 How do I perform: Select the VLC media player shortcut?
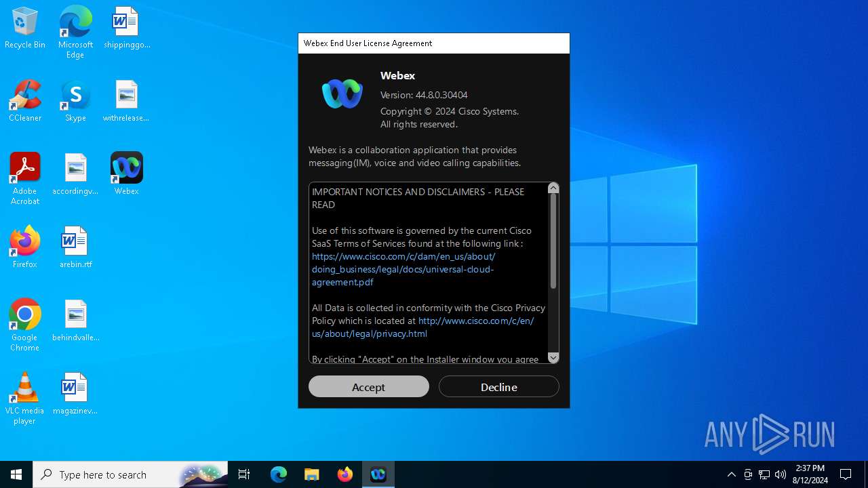click(x=25, y=398)
